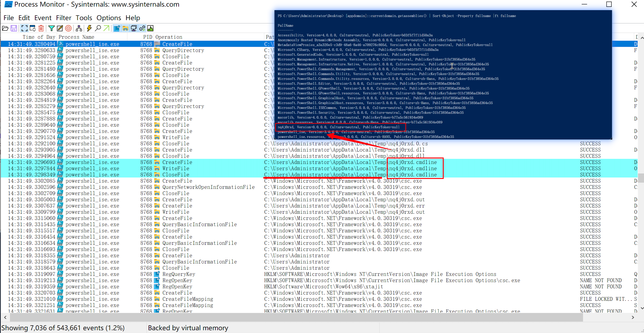Click the Process Name column header

76,37
